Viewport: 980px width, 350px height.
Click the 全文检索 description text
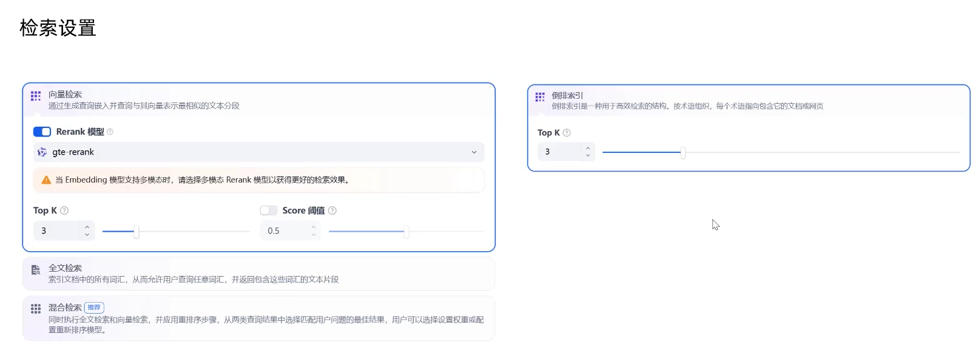tap(194, 280)
